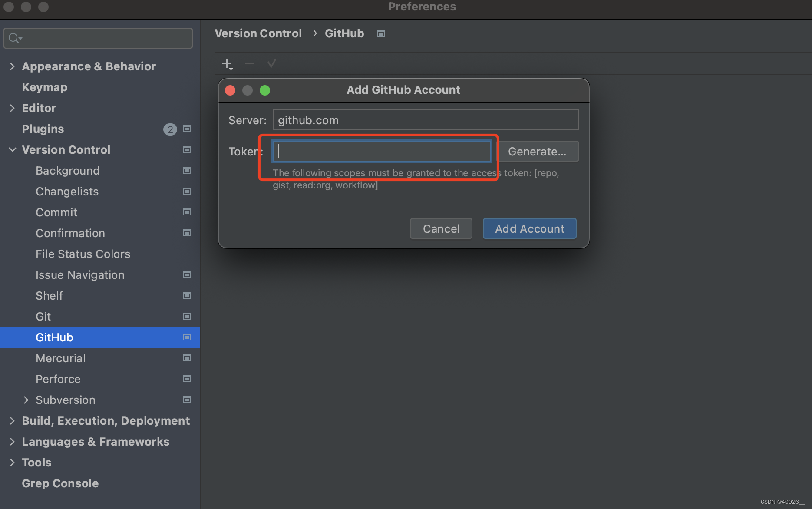812x509 pixels.
Task: Click project-level icon in Commit row
Action: (x=187, y=212)
